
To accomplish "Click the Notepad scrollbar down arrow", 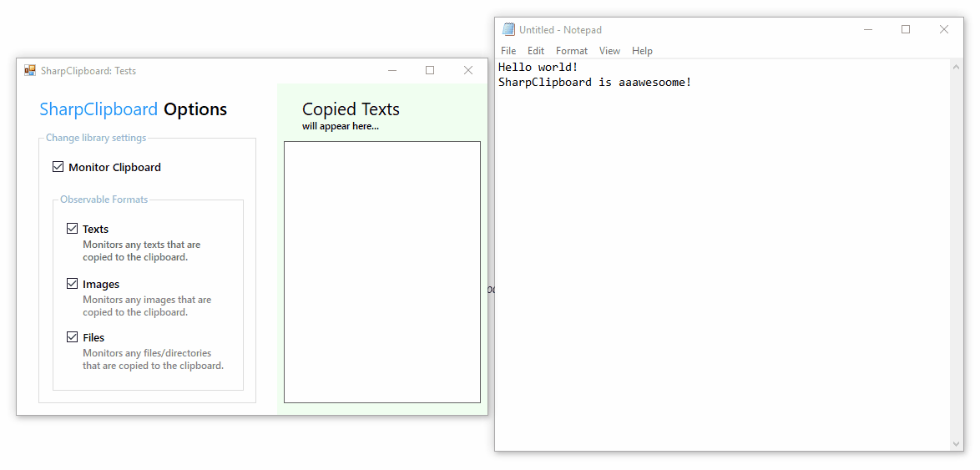I will point(957,444).
